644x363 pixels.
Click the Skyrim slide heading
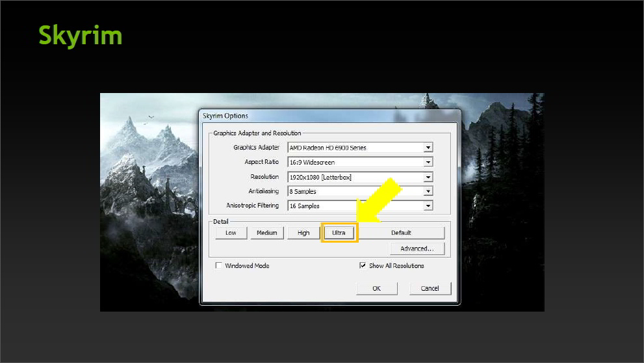tap(81, 36)
